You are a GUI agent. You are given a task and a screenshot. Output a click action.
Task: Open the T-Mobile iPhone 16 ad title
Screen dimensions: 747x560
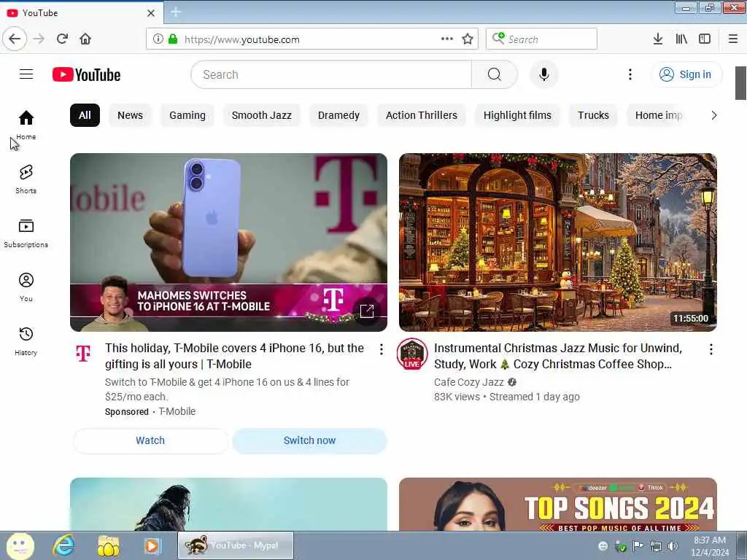(x=234, y=356)
